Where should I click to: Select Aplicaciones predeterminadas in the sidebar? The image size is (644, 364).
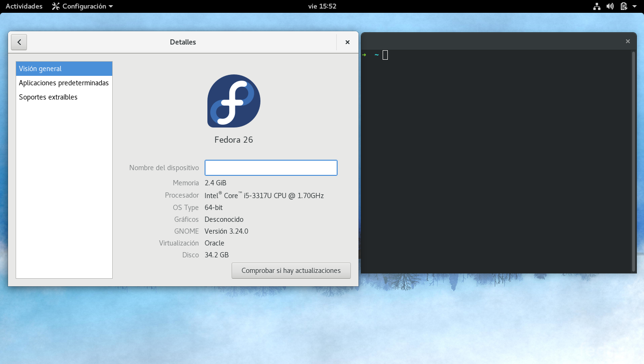(x=64, y=83)
